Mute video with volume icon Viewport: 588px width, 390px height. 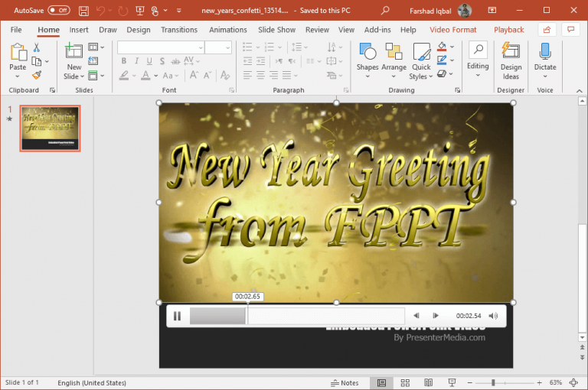tap(494, 316)
